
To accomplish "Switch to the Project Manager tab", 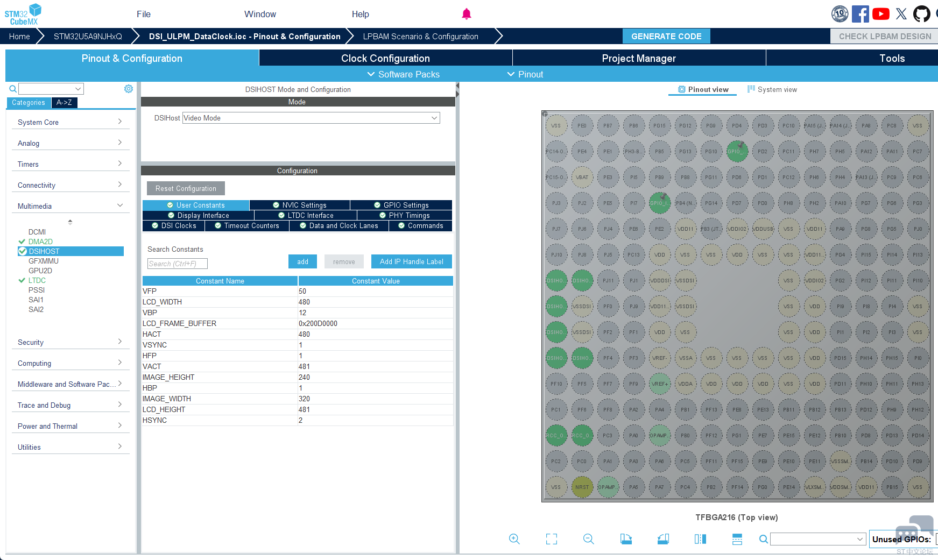I will pyautogui.click(x=639, y=58).
